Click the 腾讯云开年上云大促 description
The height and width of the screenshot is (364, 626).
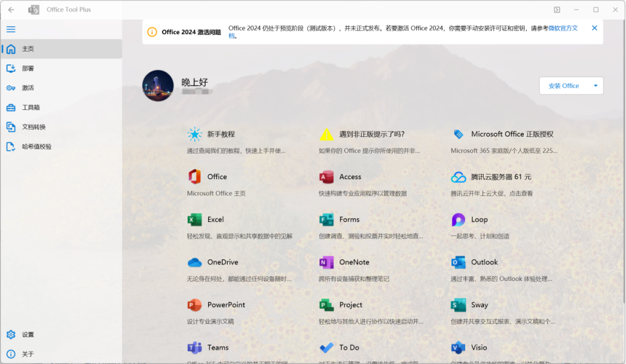click(492, 194)
